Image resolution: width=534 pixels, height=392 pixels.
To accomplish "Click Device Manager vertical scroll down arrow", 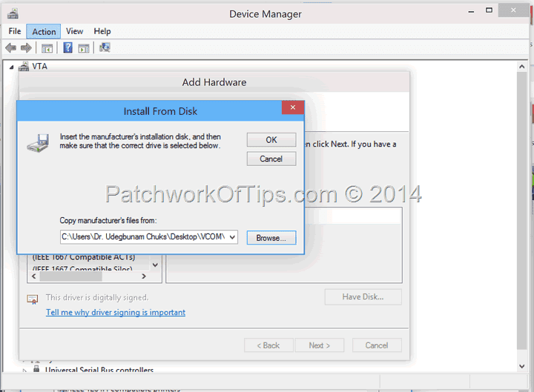I will pyautogui.click(x=521, y=366).
